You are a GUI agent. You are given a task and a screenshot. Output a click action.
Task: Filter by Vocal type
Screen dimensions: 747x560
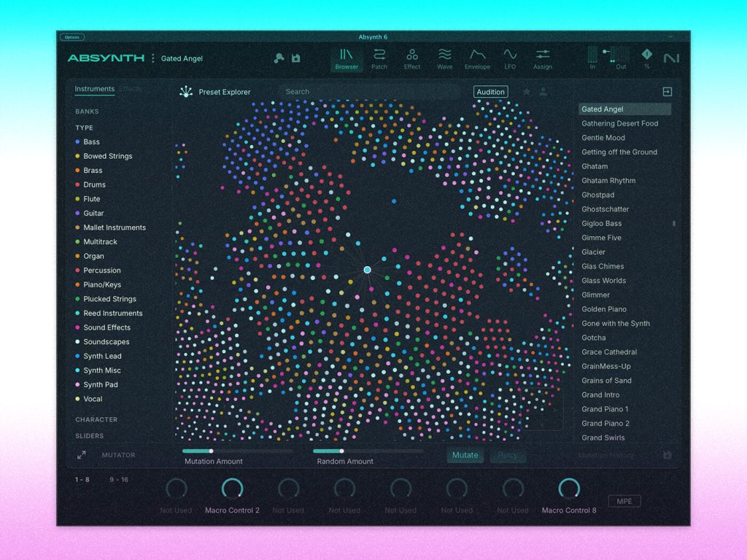88,399
